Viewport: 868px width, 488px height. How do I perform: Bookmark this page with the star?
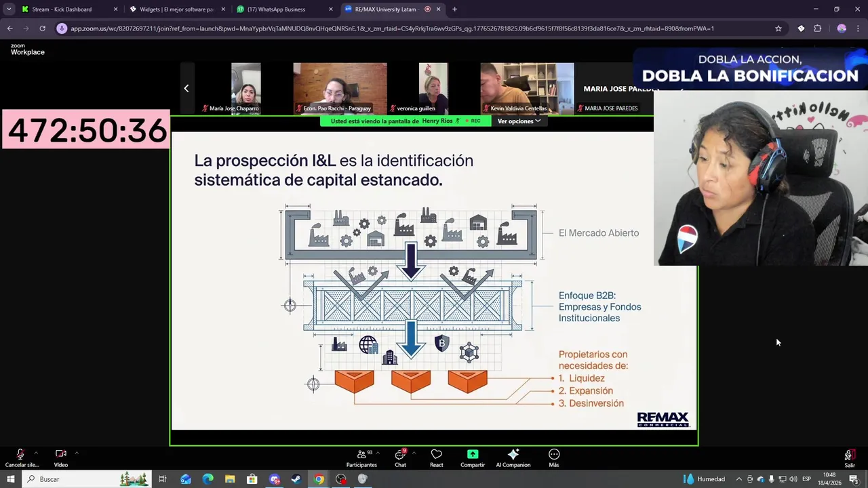[x=778, y=28]
